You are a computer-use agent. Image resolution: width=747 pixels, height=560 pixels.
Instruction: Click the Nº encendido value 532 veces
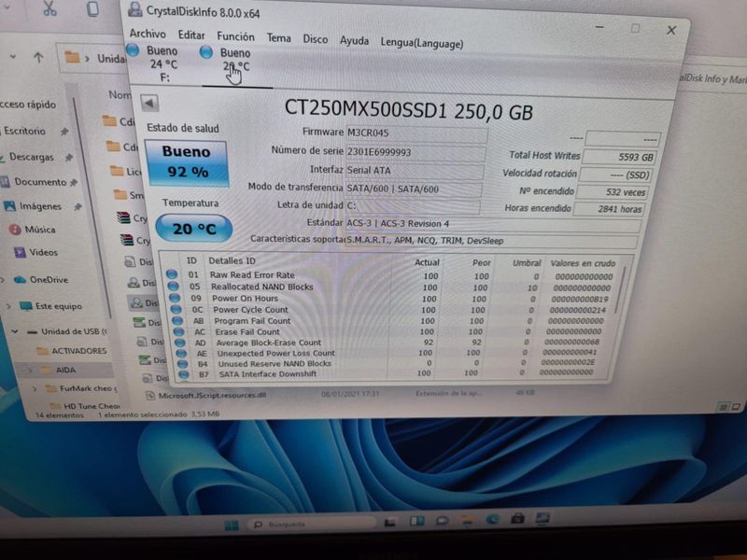pos(613,192)
